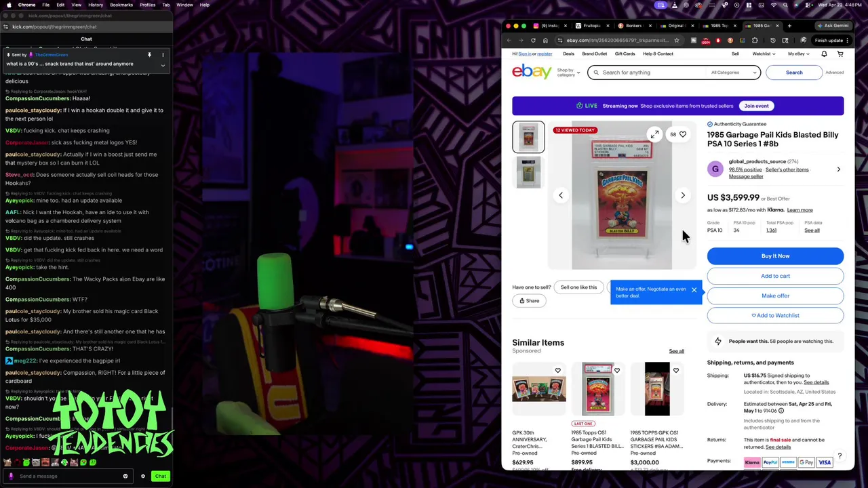868x488 pixels.
Task: Open a new Chrome tab
Action: click(x=789, y=26)
